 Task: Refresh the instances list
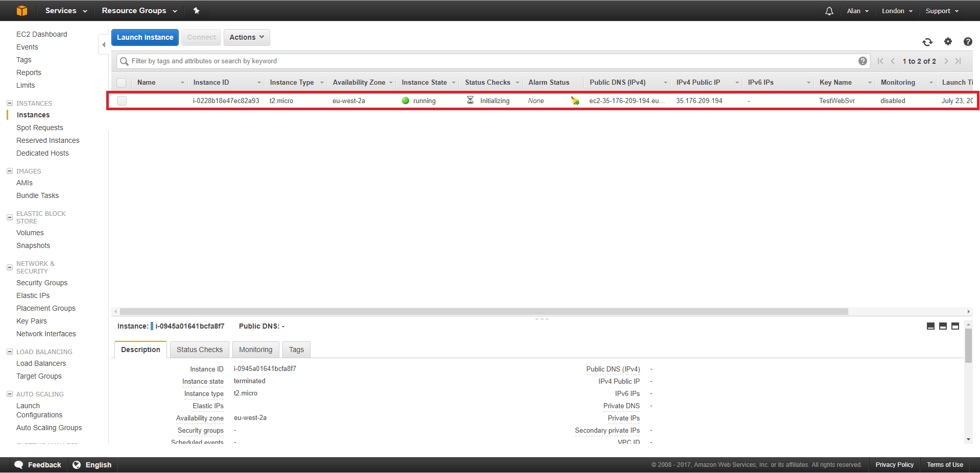(x=927, y=42)
